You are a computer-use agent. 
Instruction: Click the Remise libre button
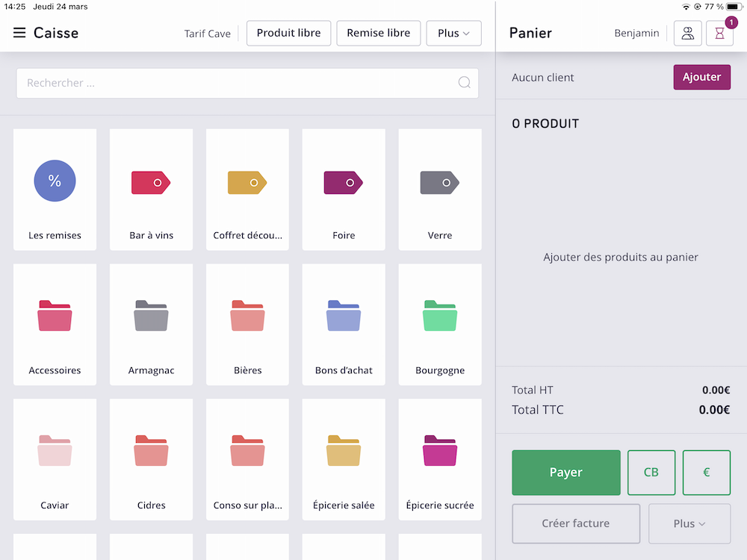pos(378,34)
